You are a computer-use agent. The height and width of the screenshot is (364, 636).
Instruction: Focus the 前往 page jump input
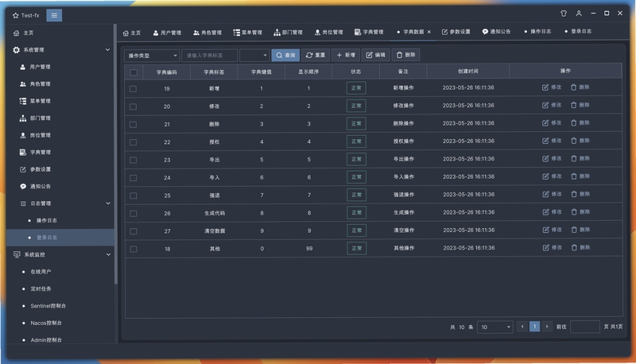click(584, 327)
